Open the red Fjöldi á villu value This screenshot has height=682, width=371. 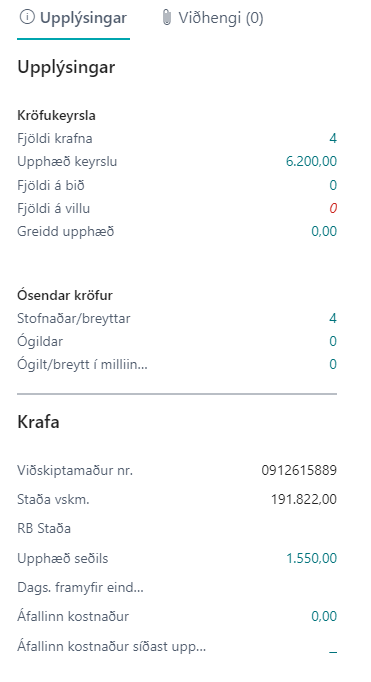[x=333, y=208]
